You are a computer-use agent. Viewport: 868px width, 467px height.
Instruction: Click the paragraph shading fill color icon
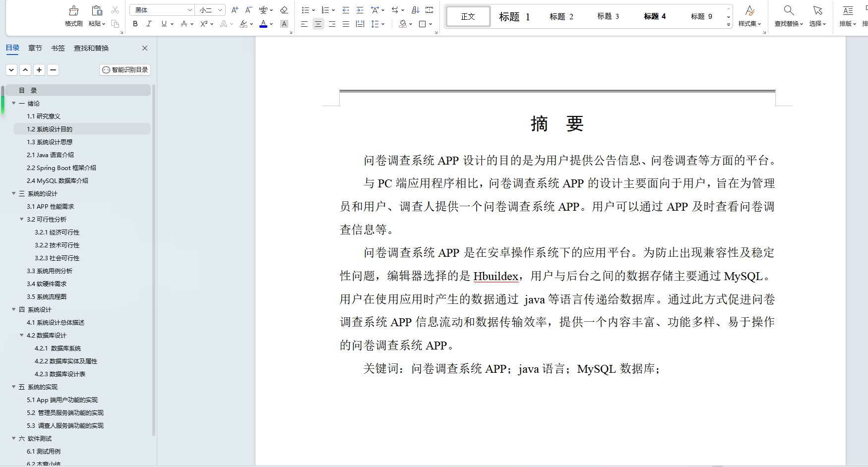tap(403, 24)
